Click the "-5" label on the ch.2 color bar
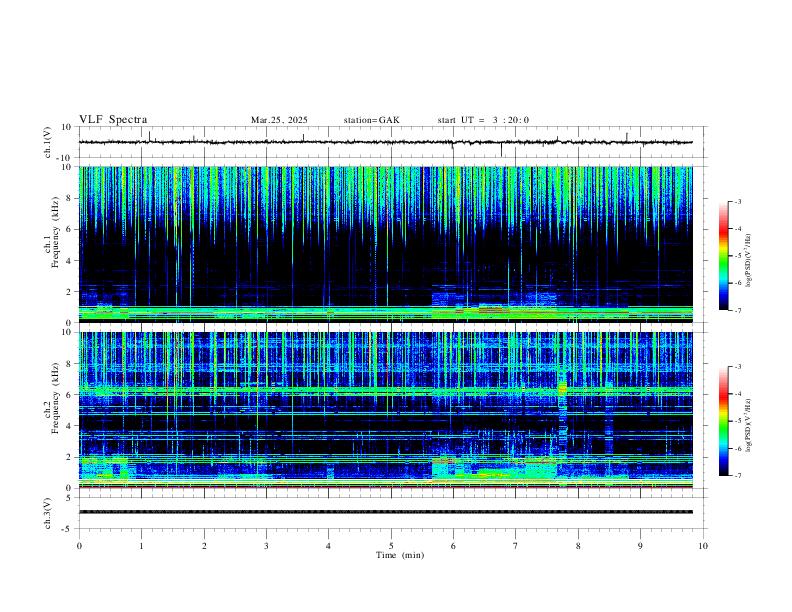This screenshot has width=792, height=612. click(x=737, y=421)
